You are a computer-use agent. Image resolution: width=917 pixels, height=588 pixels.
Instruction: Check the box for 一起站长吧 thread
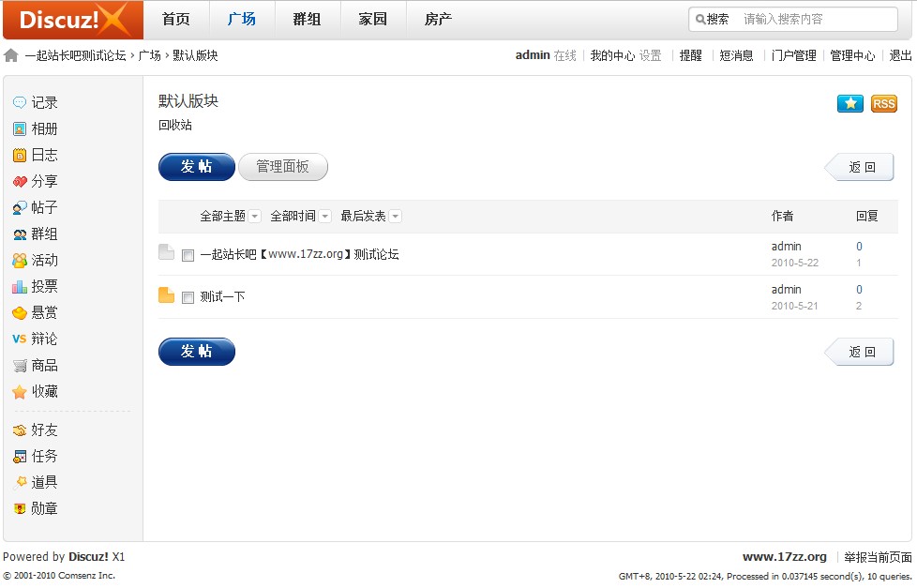click(x=188, y=255)
